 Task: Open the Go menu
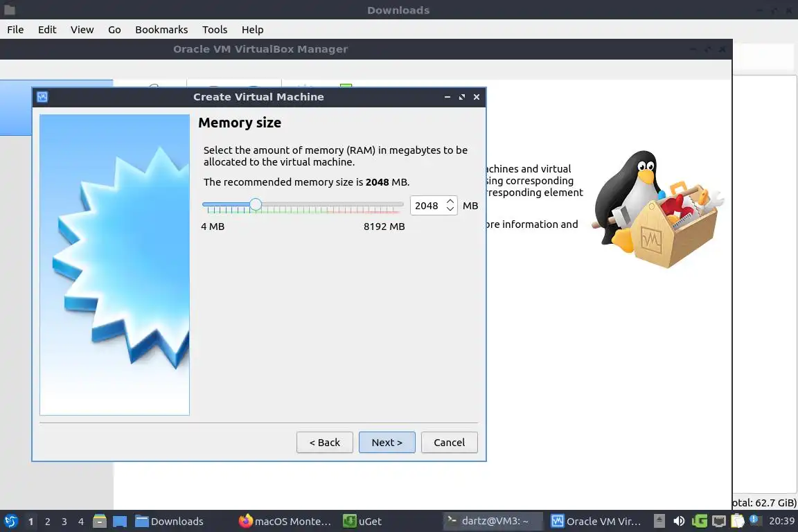[114, 30]
